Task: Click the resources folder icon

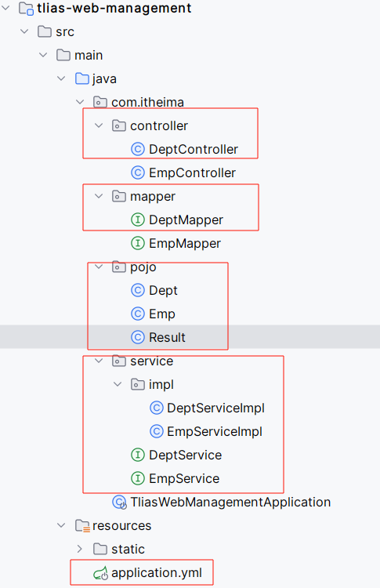Action: click(x=82, y=526)
